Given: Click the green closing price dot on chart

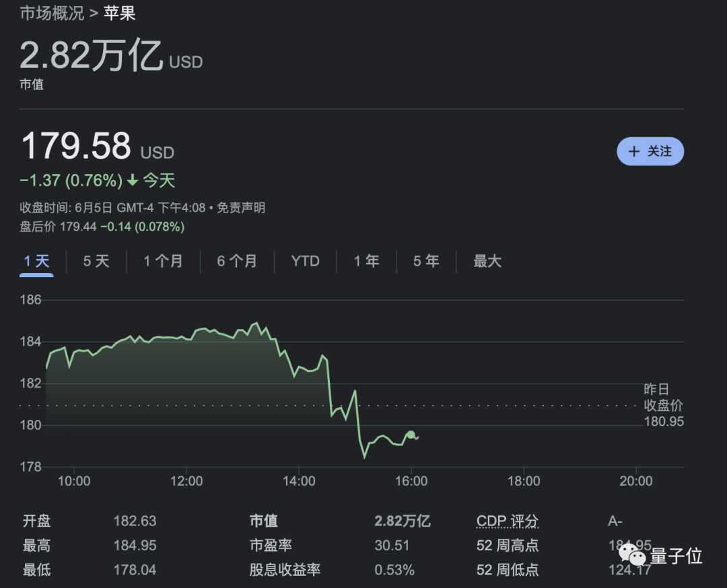Looking at the screenshot, I should [x=411, y=435].
